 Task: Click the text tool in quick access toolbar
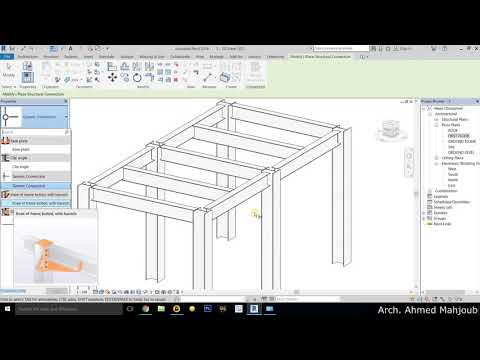[x=71, y=49]
